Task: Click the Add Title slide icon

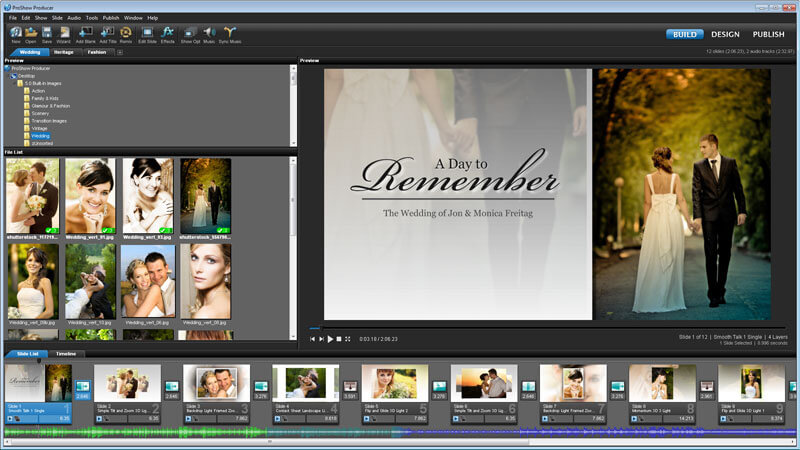Action: click(x=108, y=34)
